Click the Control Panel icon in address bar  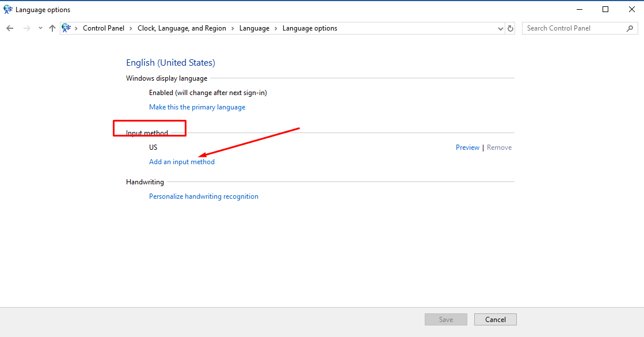coord(67,28)
